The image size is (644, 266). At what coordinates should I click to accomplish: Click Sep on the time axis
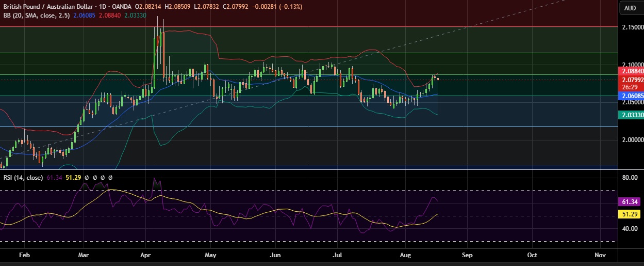[467, 255]
